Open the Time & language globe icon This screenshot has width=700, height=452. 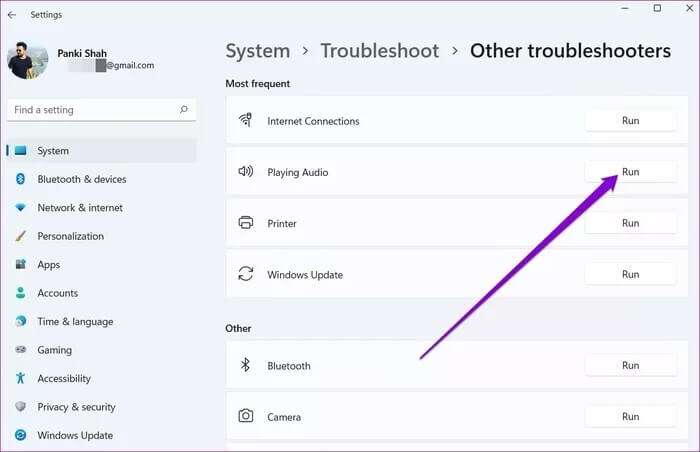(x=21, y=321)
